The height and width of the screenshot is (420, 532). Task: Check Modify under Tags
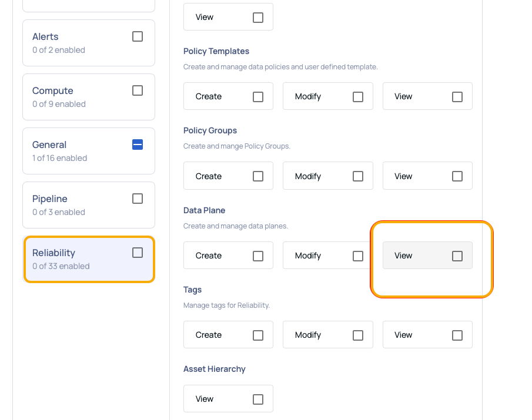[x=358, y=335]
